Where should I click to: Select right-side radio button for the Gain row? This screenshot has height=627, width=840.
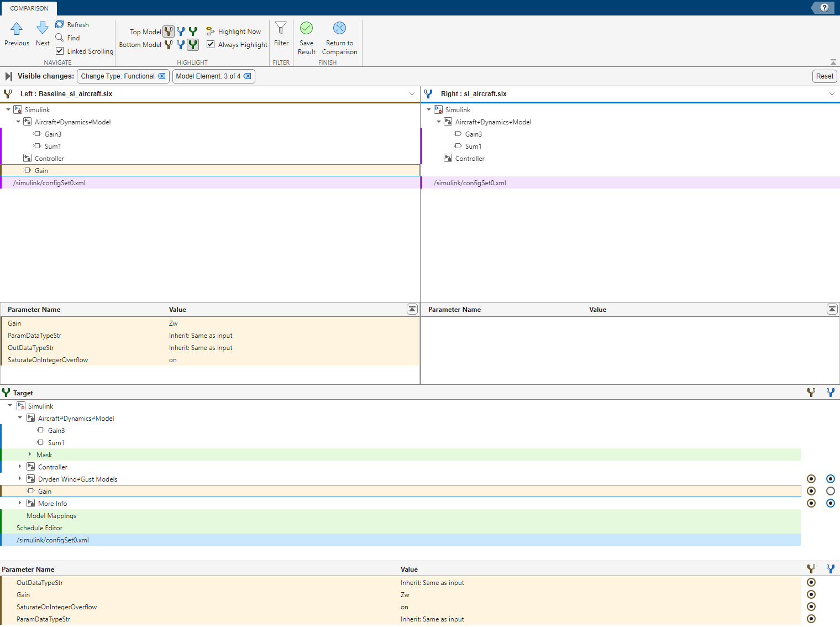[x=831, y=491]
